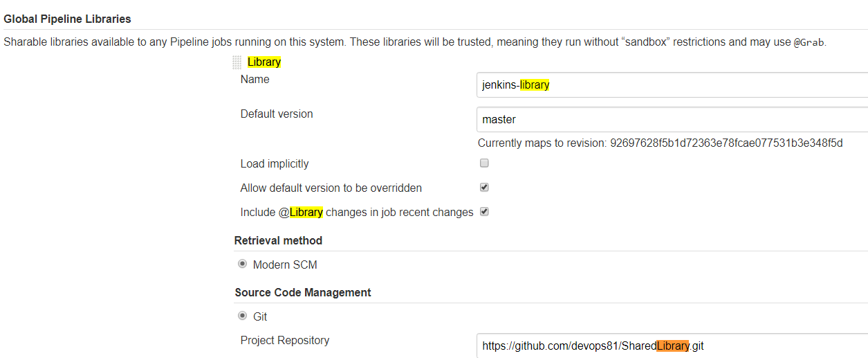Click the @Grab code text in description
This screenshot has width=868, height=358.
[x=809, y=42]
